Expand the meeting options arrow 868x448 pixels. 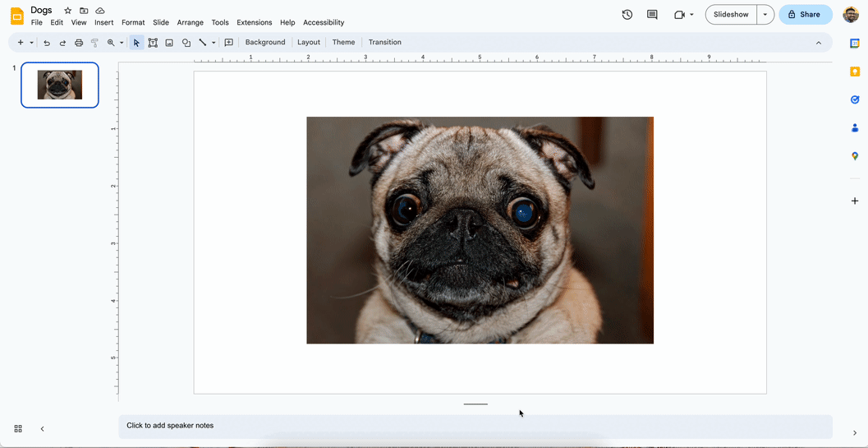(691, 15)
